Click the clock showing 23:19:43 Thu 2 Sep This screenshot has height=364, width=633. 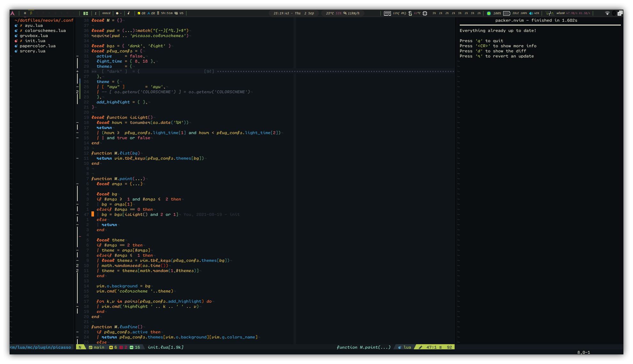point(293,13)
